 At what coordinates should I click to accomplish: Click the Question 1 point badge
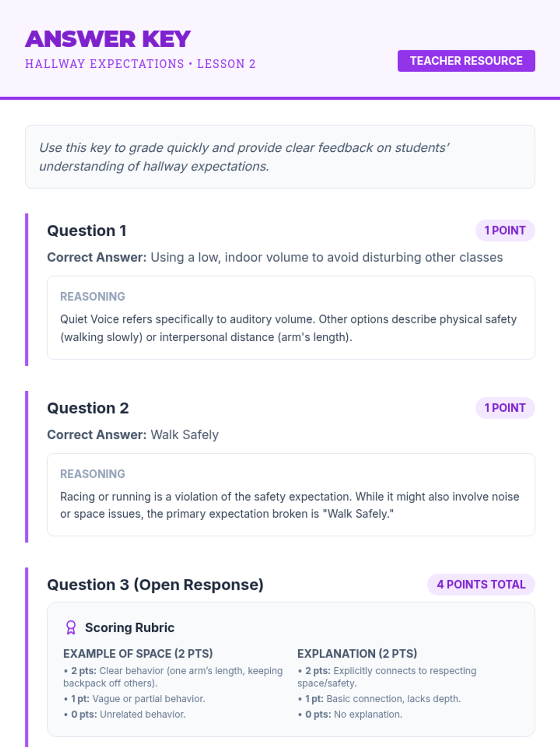[x=505, y=231]
